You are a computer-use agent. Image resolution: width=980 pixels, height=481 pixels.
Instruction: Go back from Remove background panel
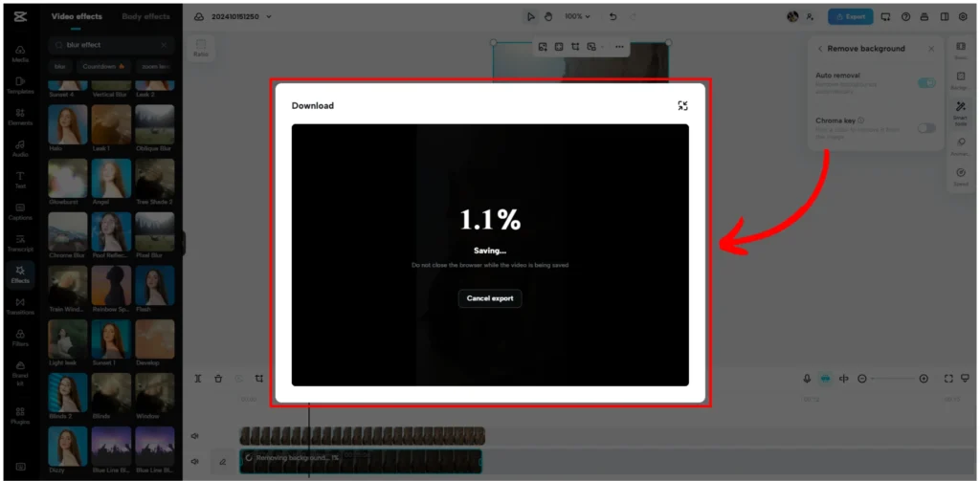tap(819, 49)
